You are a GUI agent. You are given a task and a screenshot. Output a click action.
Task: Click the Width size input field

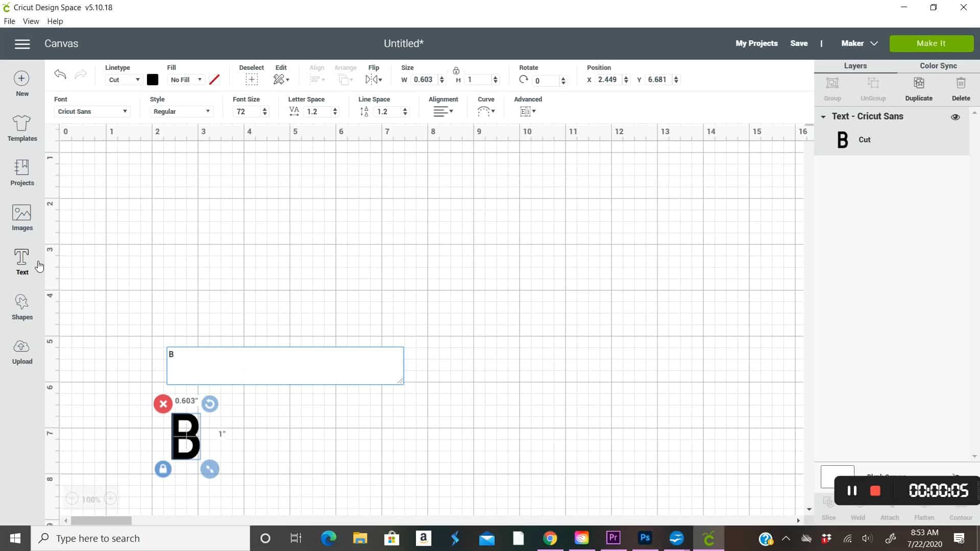(424, 80)
